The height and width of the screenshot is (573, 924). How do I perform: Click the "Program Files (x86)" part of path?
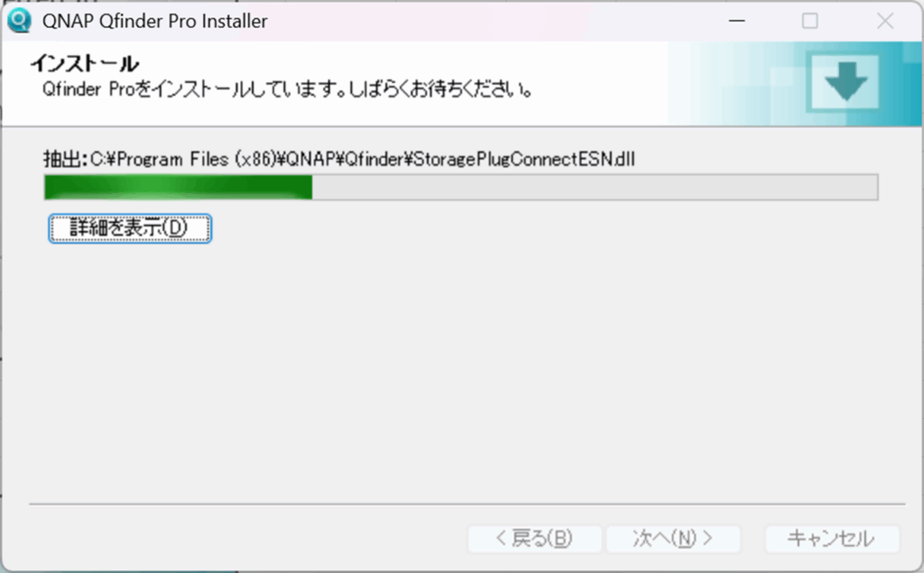196,159
